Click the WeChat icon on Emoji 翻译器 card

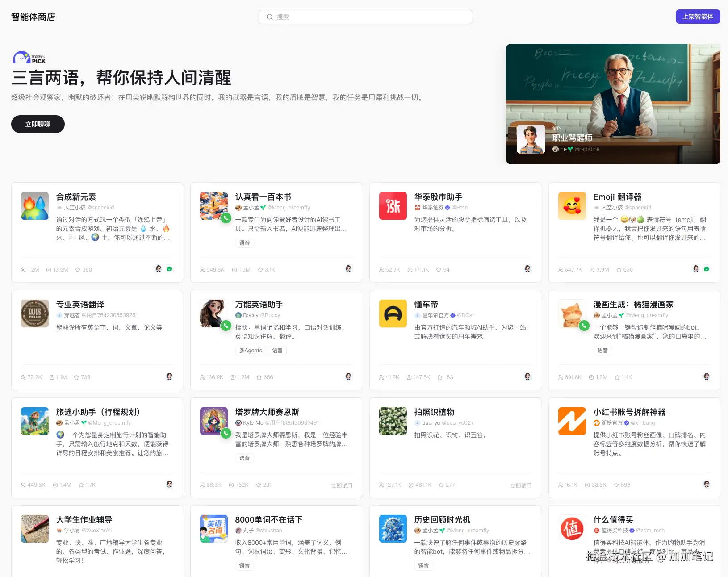tap(707, 269)
